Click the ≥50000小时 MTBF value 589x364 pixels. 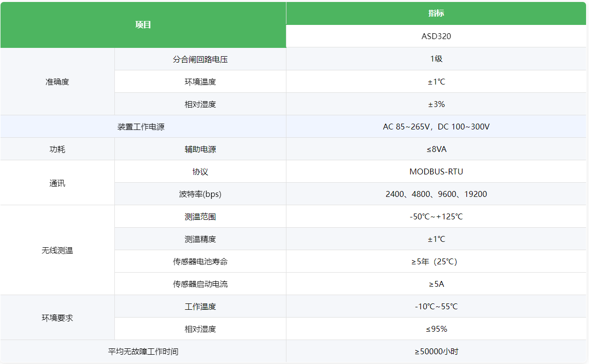436,351
